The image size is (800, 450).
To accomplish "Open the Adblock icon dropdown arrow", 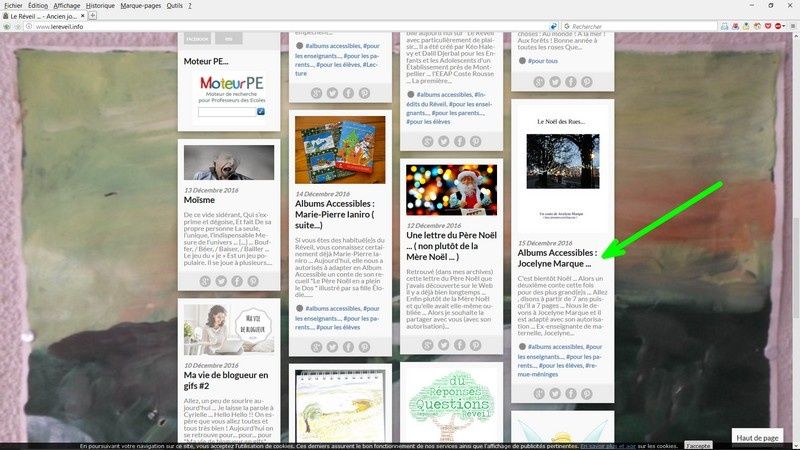I will click(x=784, y=26).
